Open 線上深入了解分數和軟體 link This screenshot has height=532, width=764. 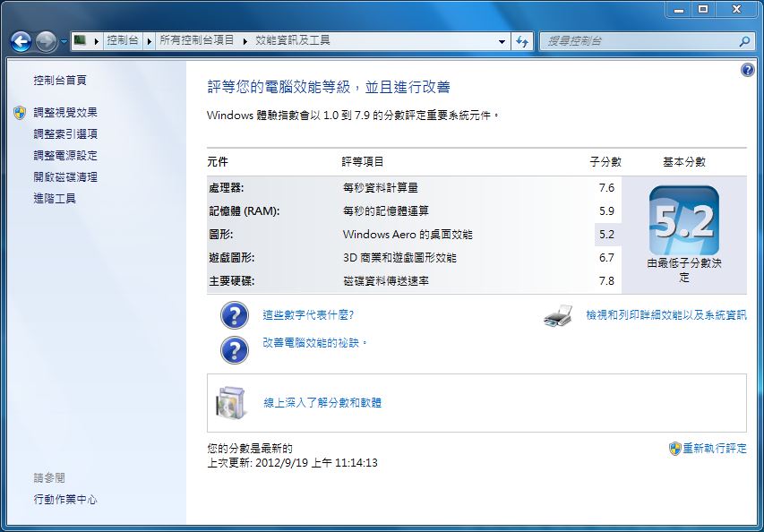point(322,402)
